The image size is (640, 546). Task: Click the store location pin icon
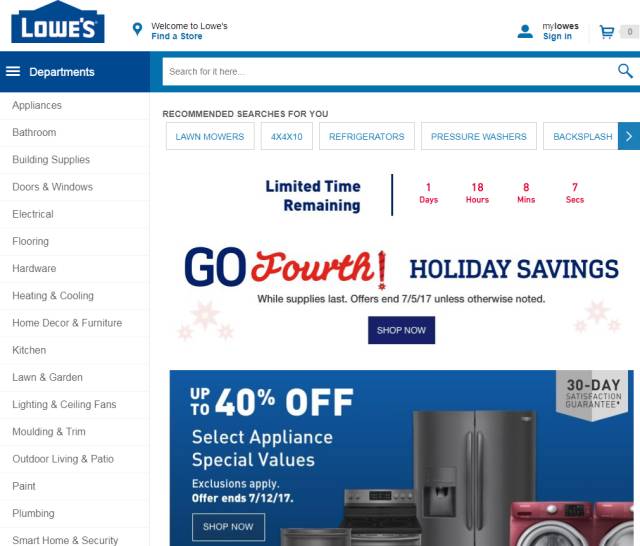tap(138, 30)
